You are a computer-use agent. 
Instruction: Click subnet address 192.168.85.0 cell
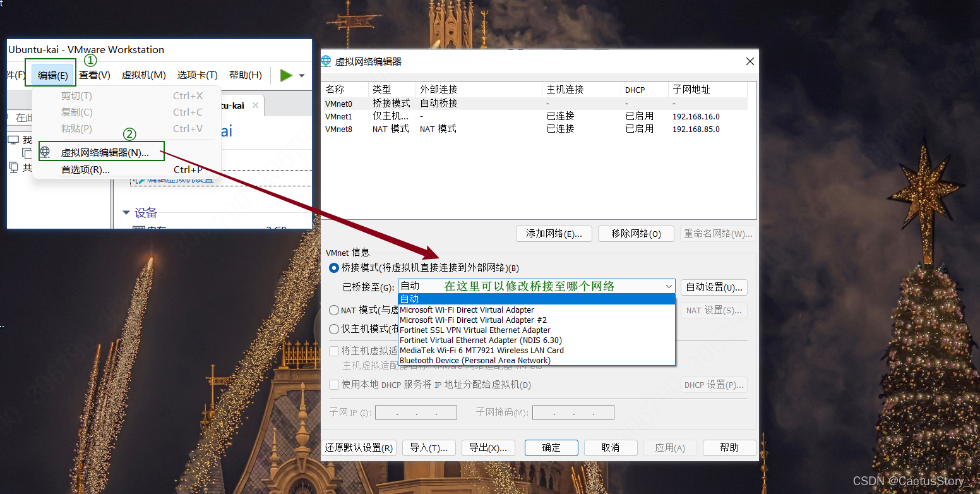coord(696,129)
